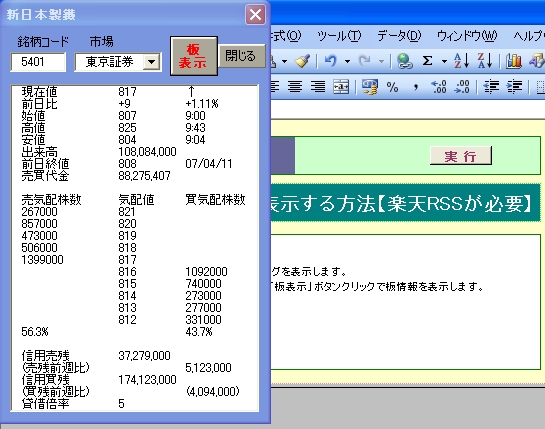545x429 pixels.
Task: Apply Currency Style with the coins icon
Action: point(369,87)
